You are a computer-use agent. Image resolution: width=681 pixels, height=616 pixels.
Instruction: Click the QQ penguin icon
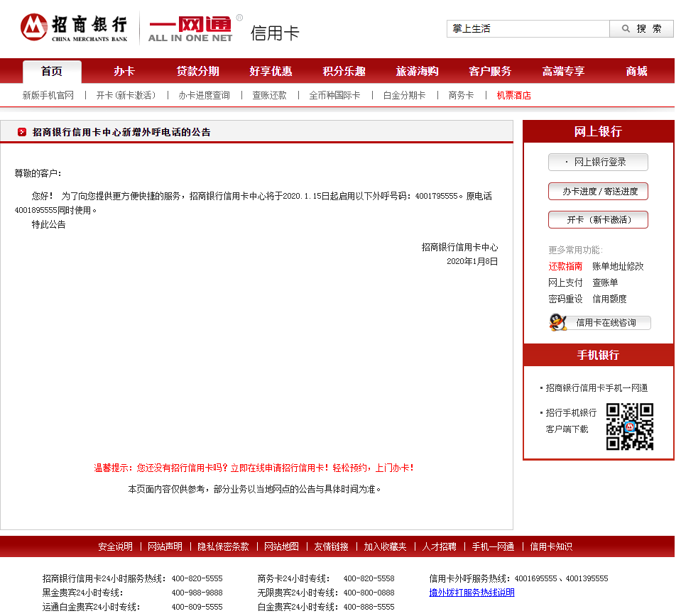coord(557,322)
